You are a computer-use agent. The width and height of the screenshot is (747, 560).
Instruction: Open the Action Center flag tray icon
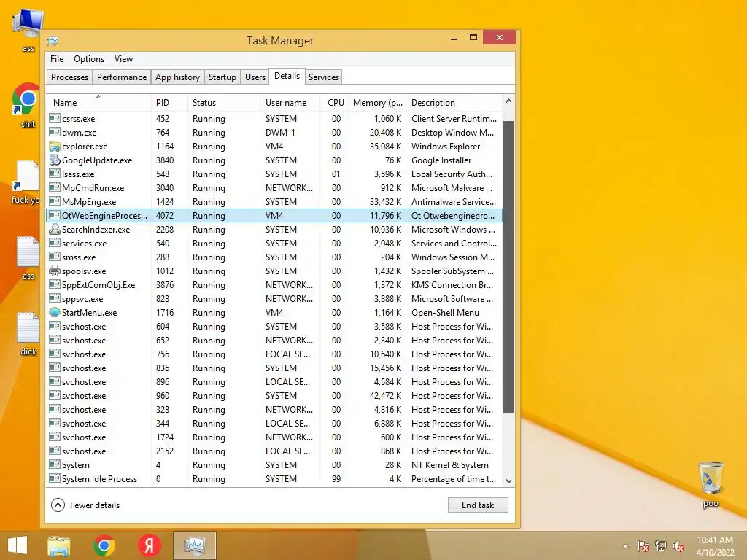(643, 546)
